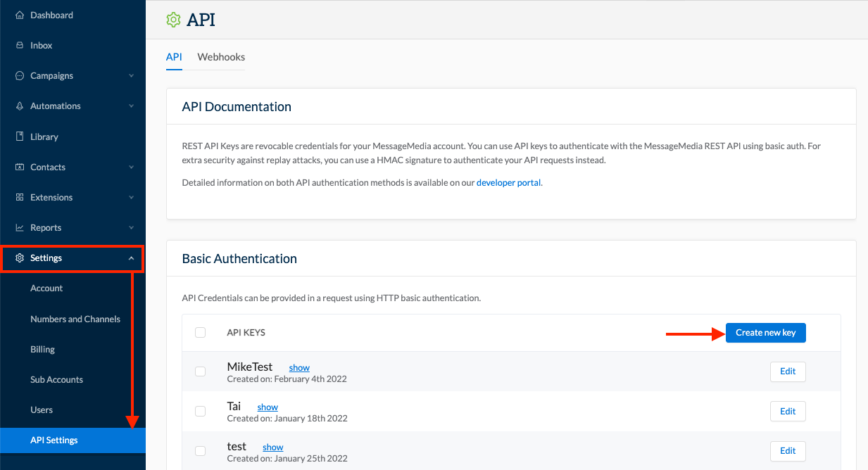Click 'Created on: February 4th 2022' text

(287, 379)
